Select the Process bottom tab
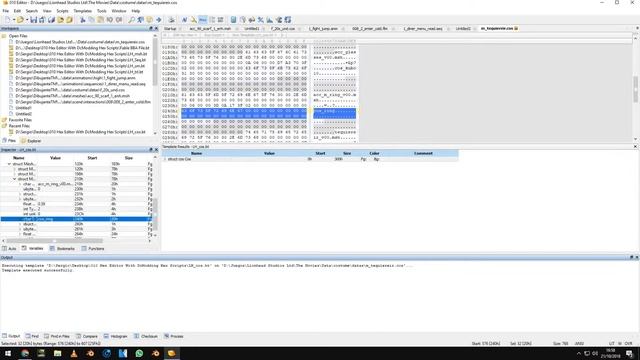Screen dimensions: 640x360 pos(174,336)
